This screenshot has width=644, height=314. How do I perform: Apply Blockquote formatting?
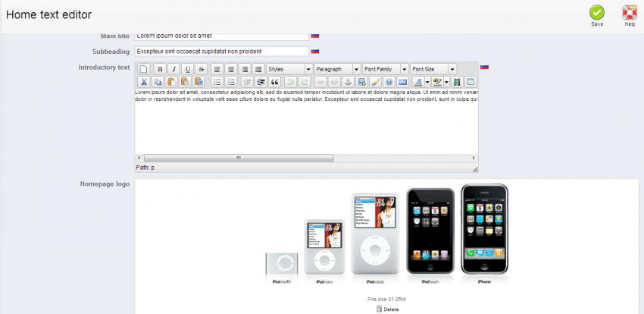click(275, 81)
